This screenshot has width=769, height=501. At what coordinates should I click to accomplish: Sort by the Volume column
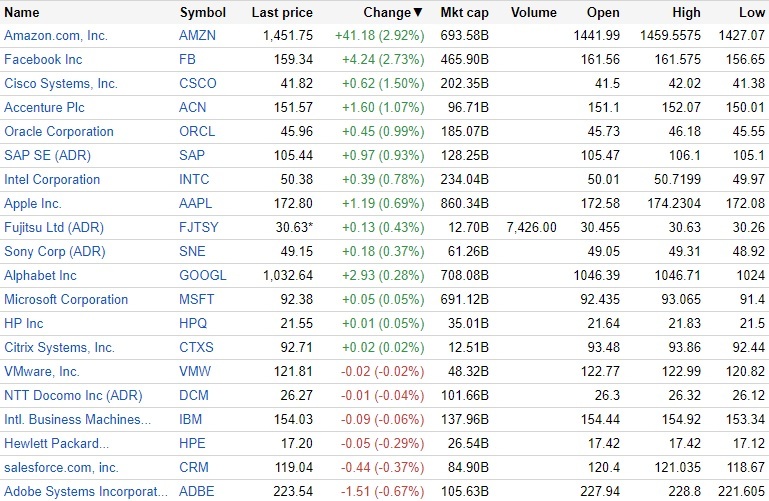point(533,13)
